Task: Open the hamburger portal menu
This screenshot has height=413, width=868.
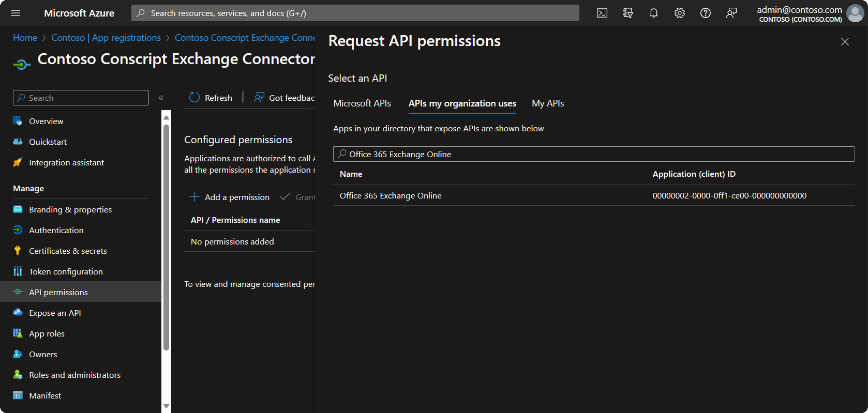Action: 16,13
